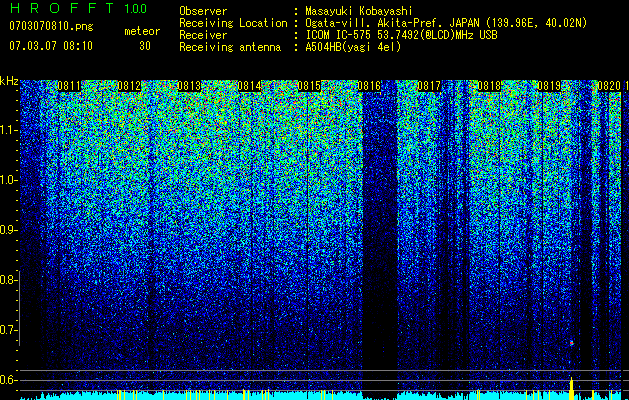Select the file name 0703070810.png
The image size is (629, 400).
click(51, 26)
